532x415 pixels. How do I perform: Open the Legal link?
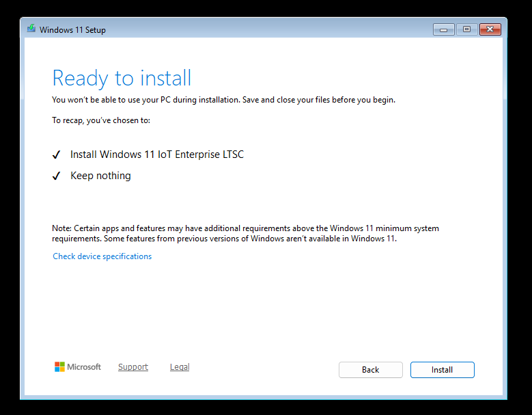[x=180, y=366]
